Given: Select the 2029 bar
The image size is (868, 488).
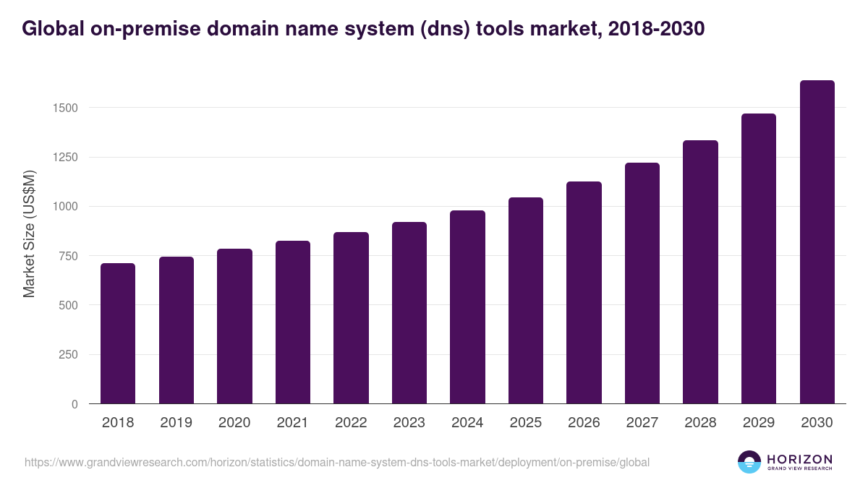Looking at the screenshot, I should (759, 259).
